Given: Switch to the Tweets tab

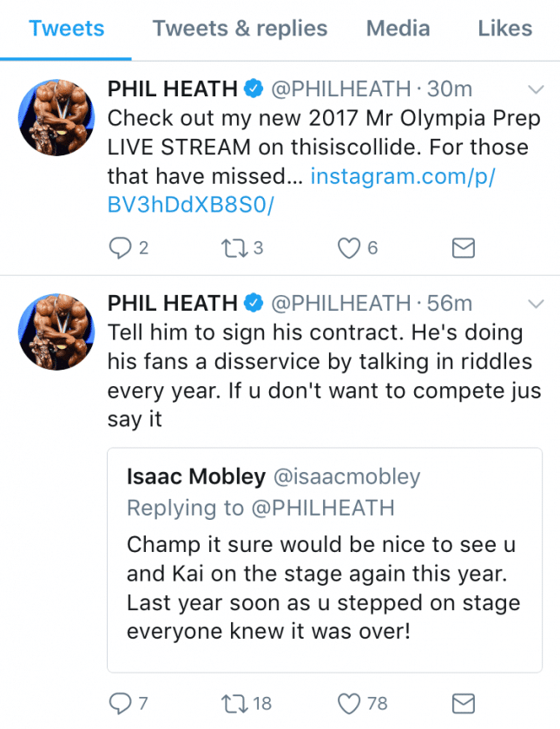Looking at the screenshot, I should [65, 29].
